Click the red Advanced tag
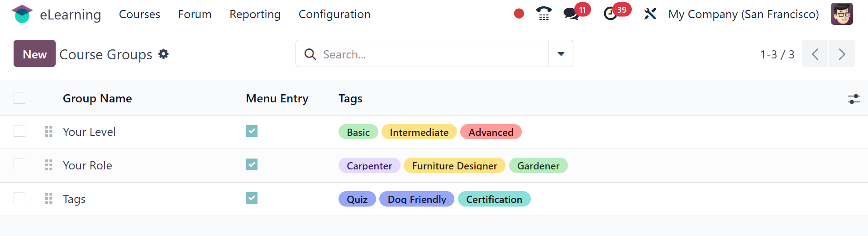This screenshot has height=236, width=868. 491,132
